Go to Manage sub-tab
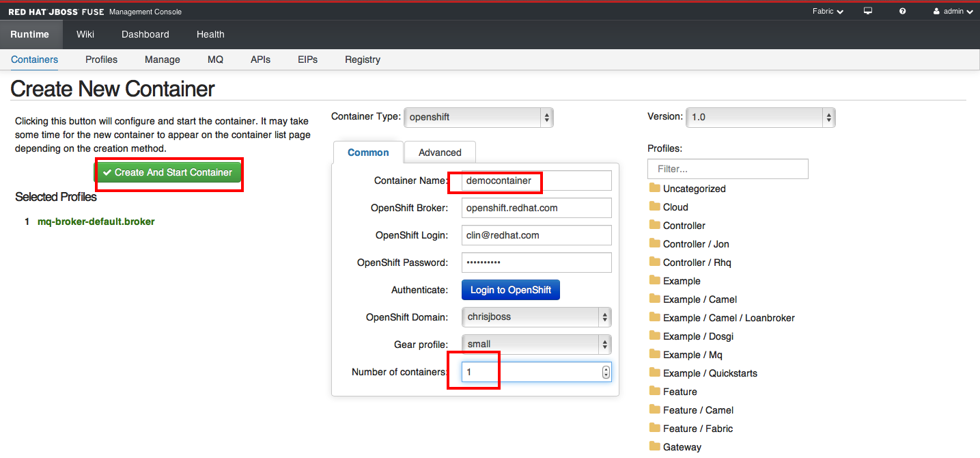Screen dimensions: 980x458 [163, 59]
